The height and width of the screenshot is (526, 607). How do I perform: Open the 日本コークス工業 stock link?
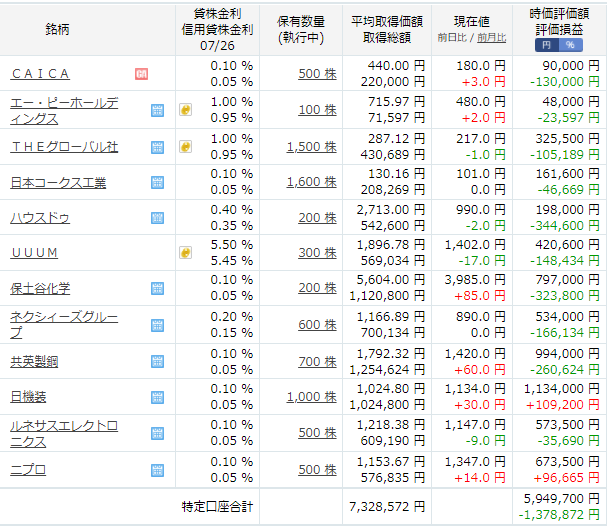(x=58, y=182)
